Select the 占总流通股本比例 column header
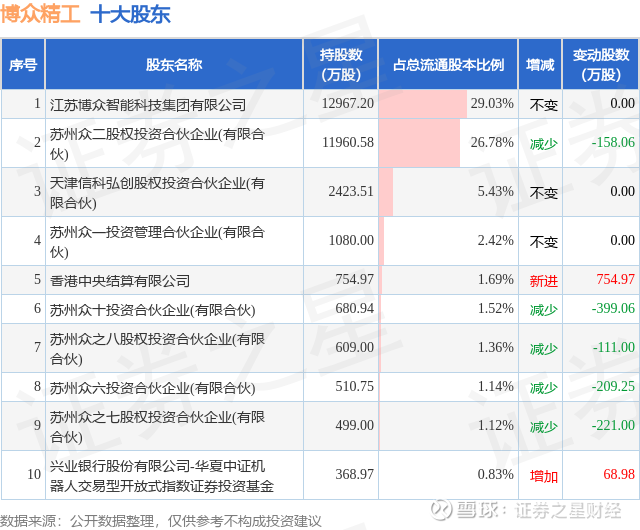 click(448, 65)
